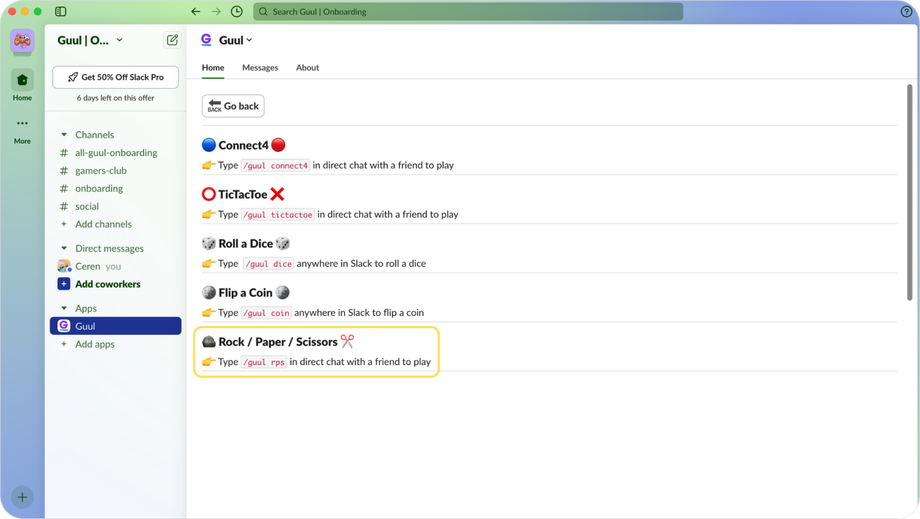Switch to the About tab
Image resolution: width=920 pixels, height=519 pixels.
[x=307, y=67]
